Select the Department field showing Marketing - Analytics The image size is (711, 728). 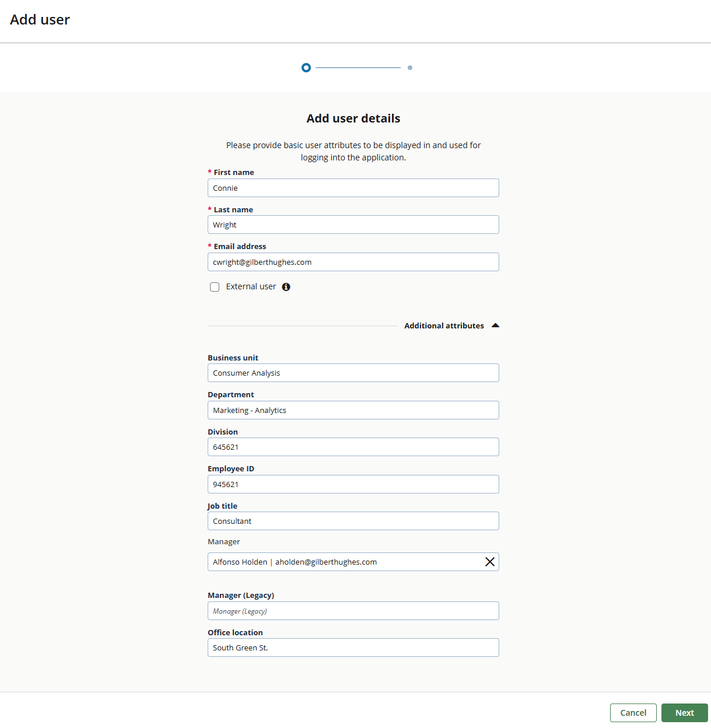click(x=353, y=410)
